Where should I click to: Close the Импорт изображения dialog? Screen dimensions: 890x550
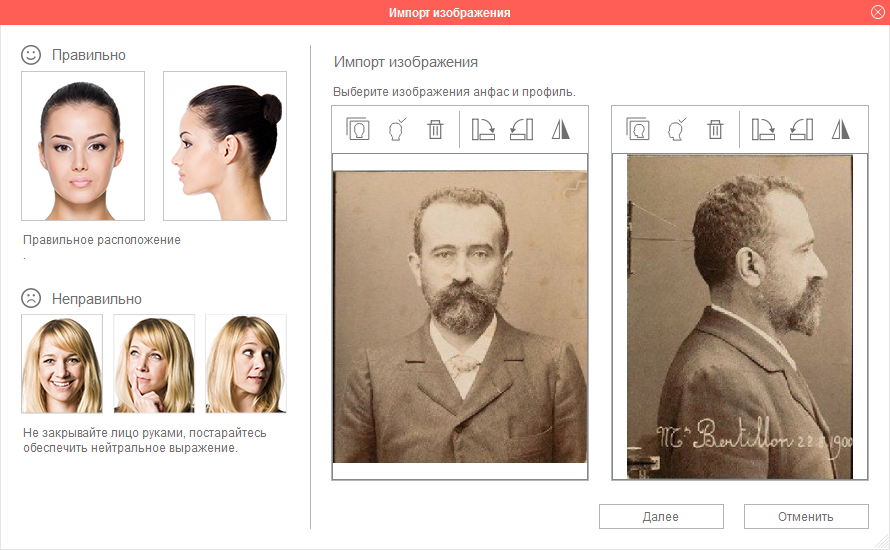pyautogui.click(x=877, y=12)
